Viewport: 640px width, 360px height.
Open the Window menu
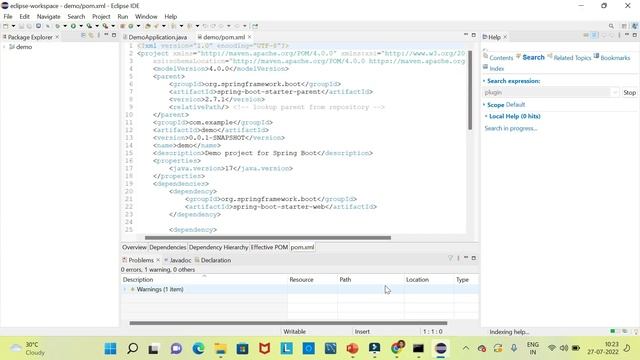146,17
